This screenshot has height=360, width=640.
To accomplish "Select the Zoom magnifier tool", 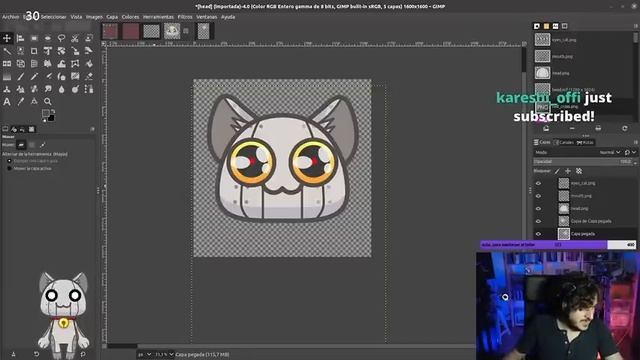I will coord(48,102).
